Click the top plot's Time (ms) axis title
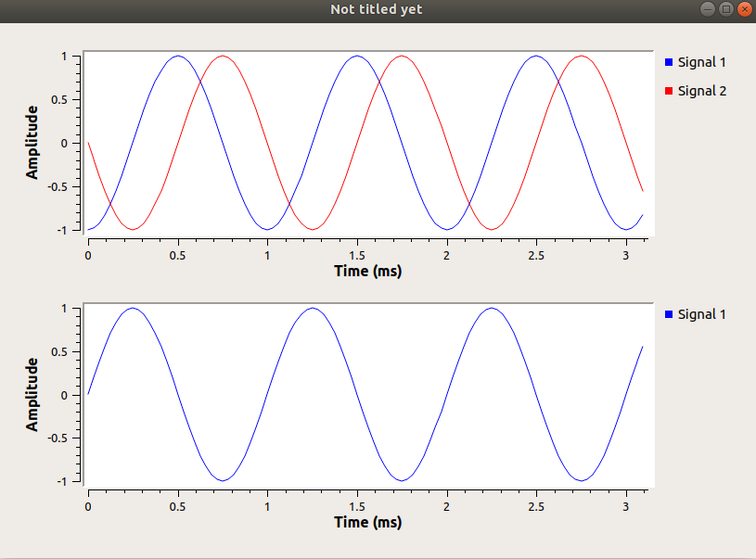This screenshot has height=559, width=756. pos(368,271)
